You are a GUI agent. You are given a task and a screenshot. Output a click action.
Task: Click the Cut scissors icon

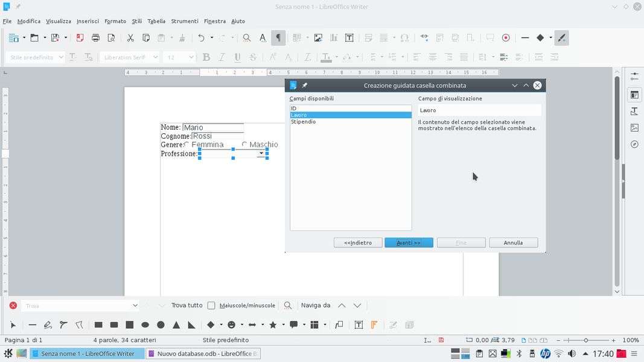(x=130, y=37)
